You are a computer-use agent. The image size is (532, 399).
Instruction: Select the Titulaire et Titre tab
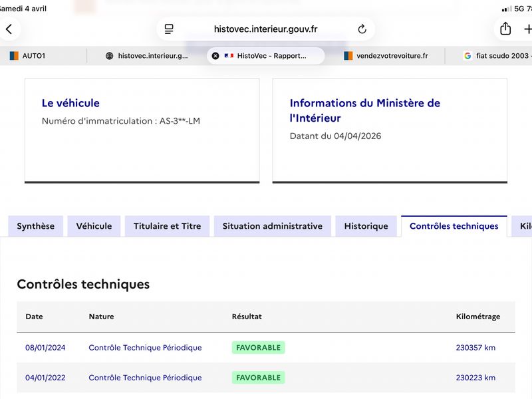pyautogui.click(x=167, y=226)
